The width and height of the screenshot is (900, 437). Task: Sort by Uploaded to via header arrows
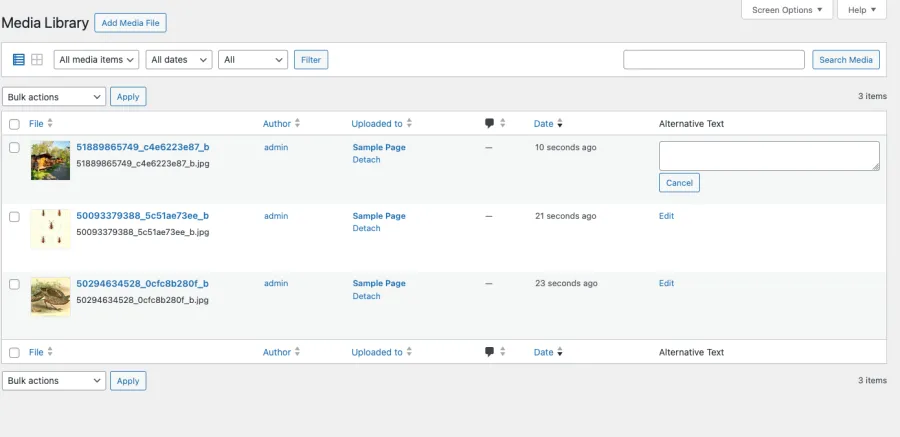[409, 123]
